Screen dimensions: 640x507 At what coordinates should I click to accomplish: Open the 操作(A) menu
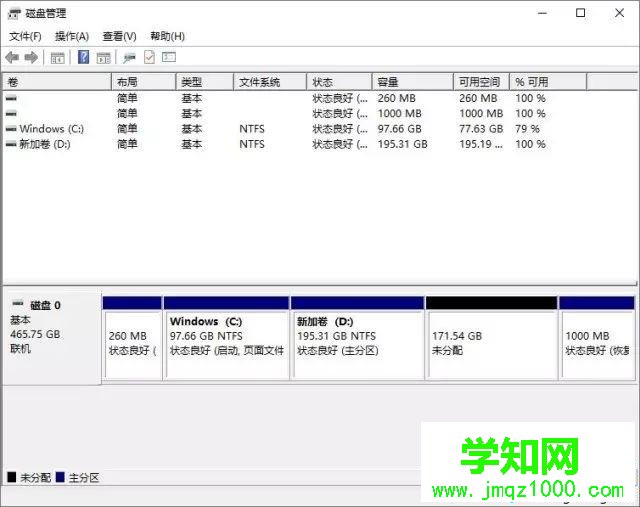(72, 36)
